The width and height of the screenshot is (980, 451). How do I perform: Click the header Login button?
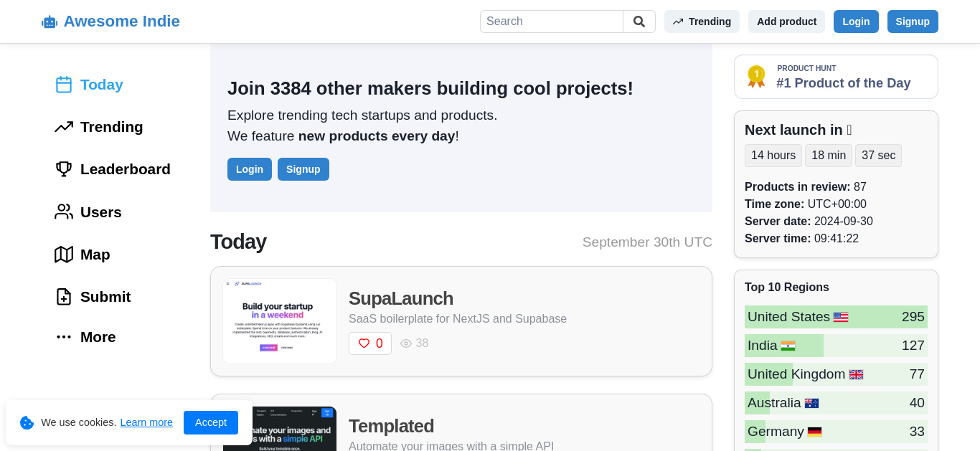pyautogui.click(x=856, y=22)
